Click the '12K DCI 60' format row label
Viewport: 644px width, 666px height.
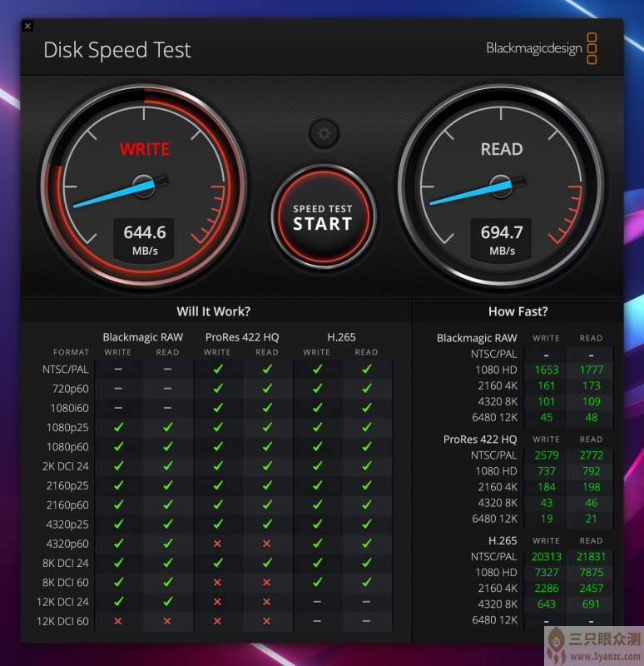click(63, 621)
